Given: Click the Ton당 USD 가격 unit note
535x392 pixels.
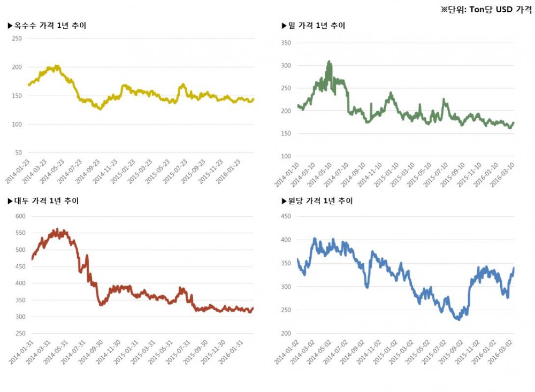Looking at the screenshot, I should [486, 9].
